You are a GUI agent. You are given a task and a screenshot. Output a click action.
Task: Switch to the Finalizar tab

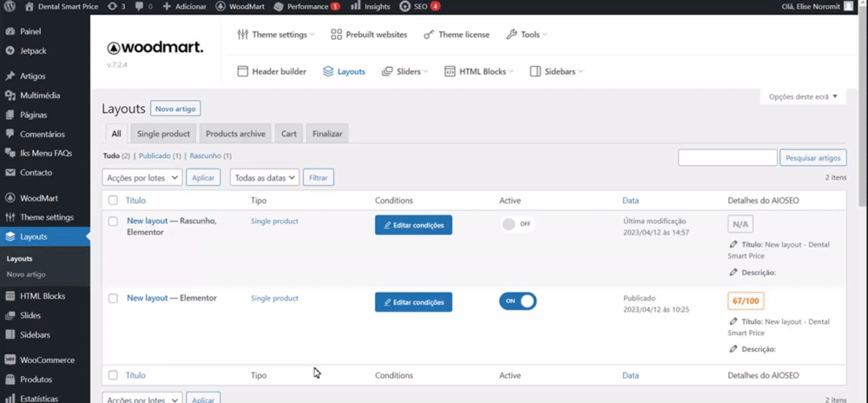pos(327,134)
